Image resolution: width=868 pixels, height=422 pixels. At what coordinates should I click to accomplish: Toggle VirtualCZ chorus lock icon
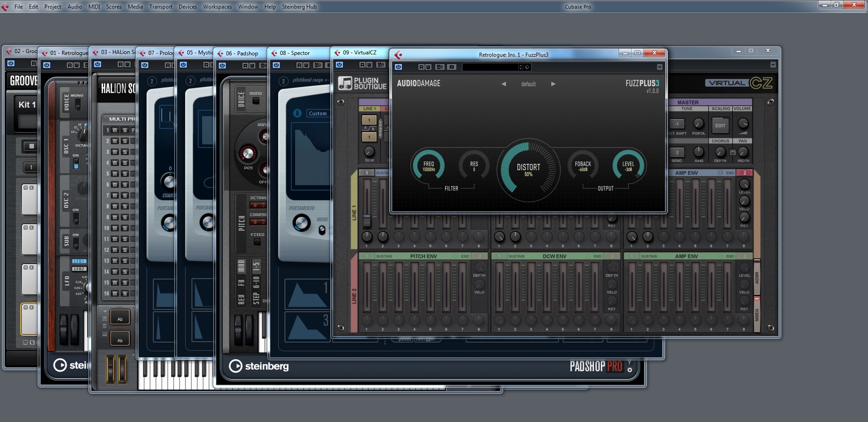click(732, 152)
